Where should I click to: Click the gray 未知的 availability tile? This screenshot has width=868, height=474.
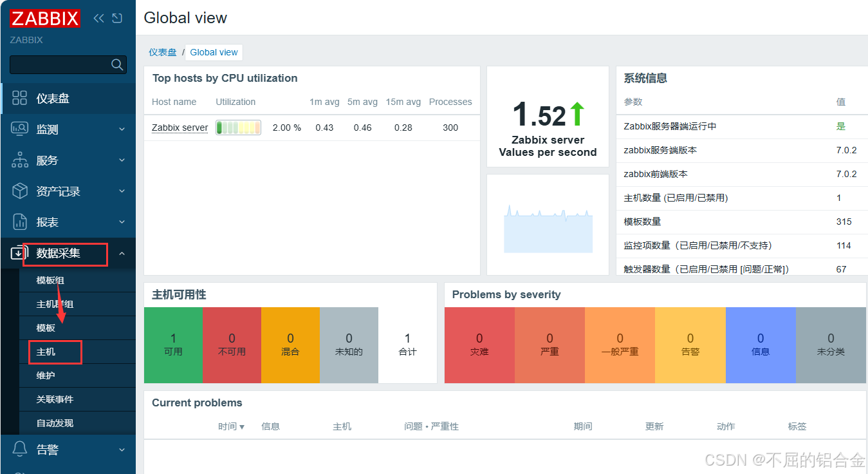[349, 345]
